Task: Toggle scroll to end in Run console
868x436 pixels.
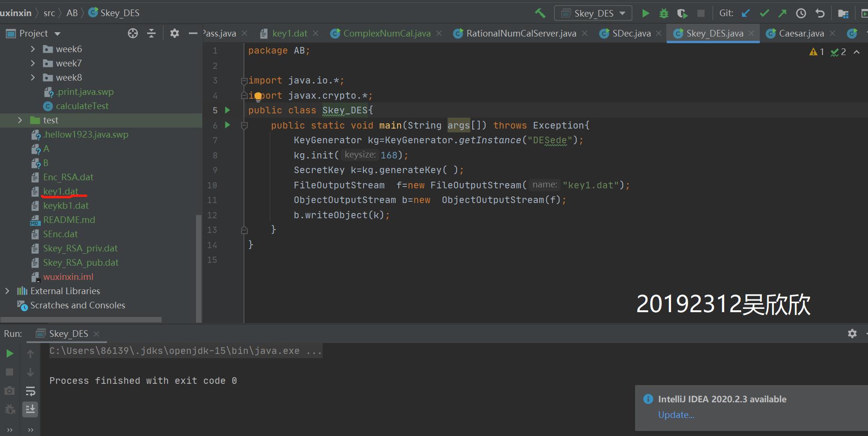Action: pyautogui.click(x=30, y=409)
